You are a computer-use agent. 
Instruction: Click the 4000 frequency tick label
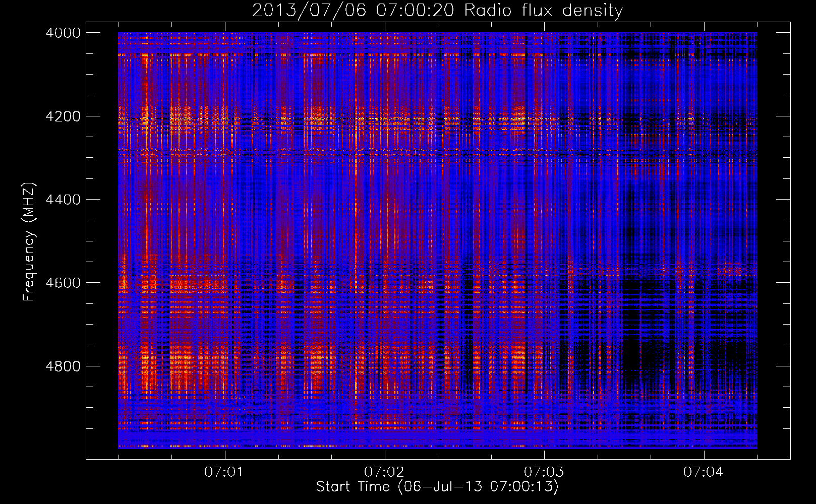(63, 33)
